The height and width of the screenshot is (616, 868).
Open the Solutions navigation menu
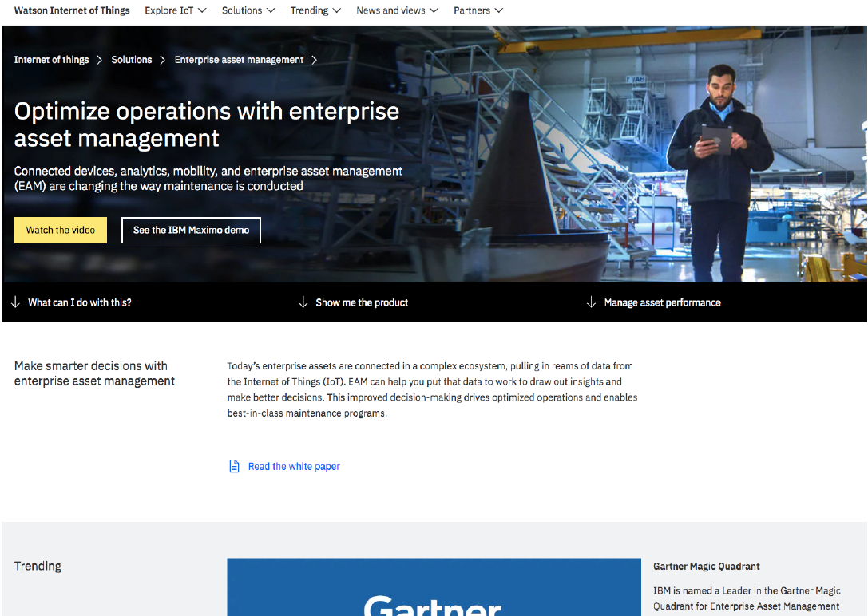tap(248, 10)
